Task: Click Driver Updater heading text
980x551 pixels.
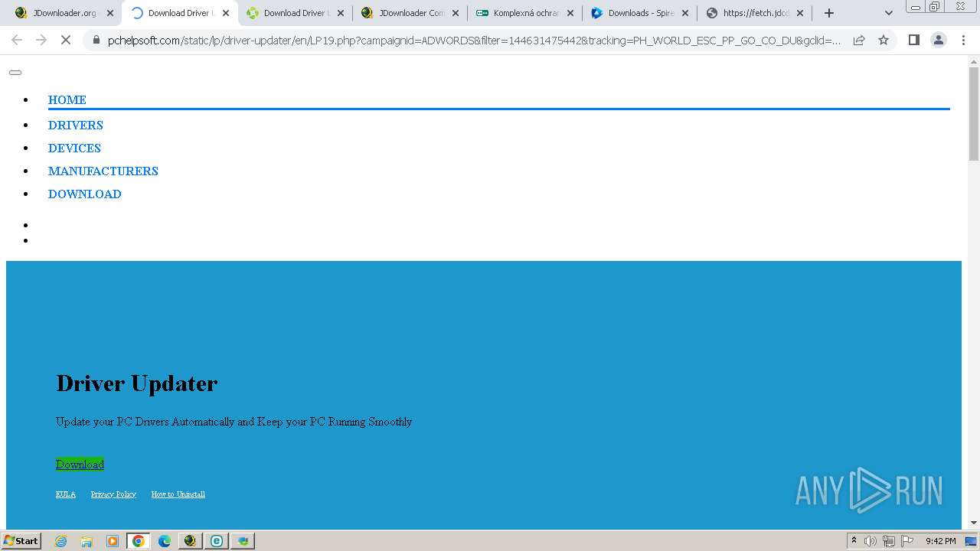Action: 137,383
